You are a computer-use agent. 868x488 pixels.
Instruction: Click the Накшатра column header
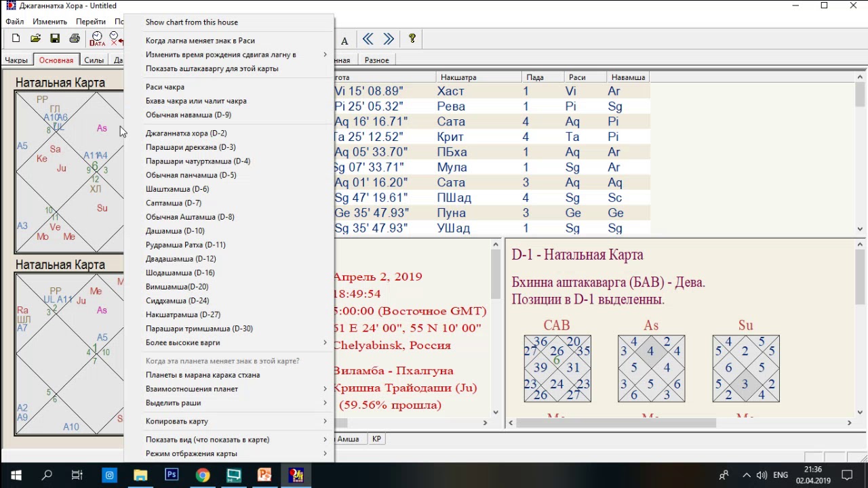tap(478, 77)
